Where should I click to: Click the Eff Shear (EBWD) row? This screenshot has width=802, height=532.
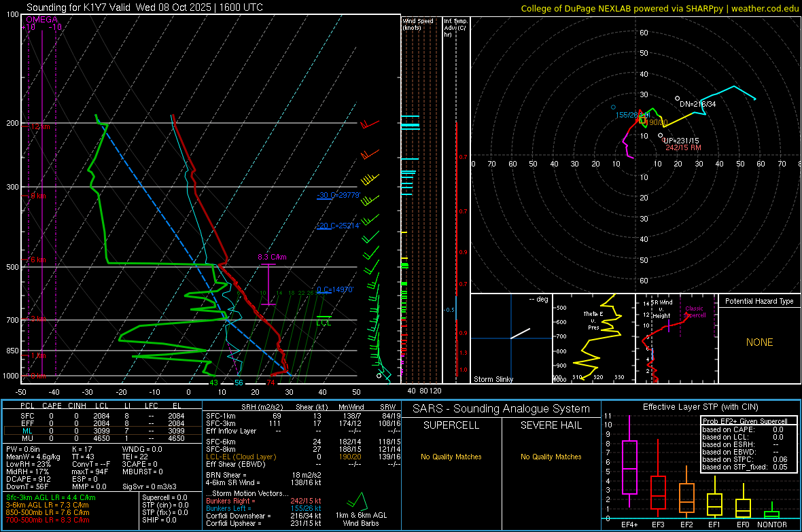coord(303,464)
